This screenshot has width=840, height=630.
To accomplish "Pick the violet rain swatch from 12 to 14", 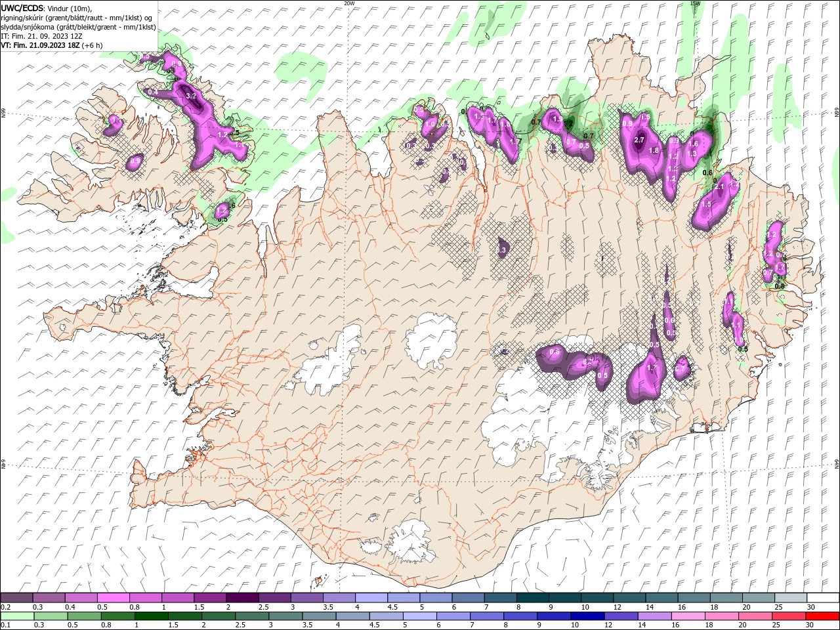I will (x=621, y=616).
